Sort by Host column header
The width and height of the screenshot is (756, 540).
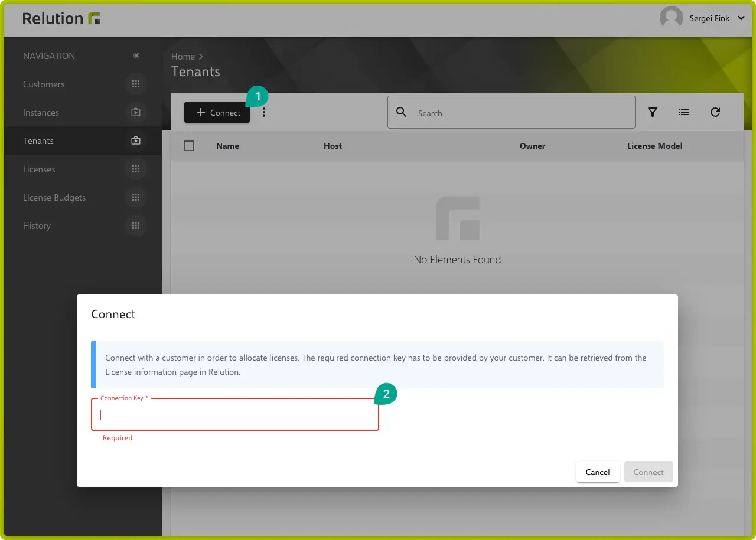pos(333,146)
